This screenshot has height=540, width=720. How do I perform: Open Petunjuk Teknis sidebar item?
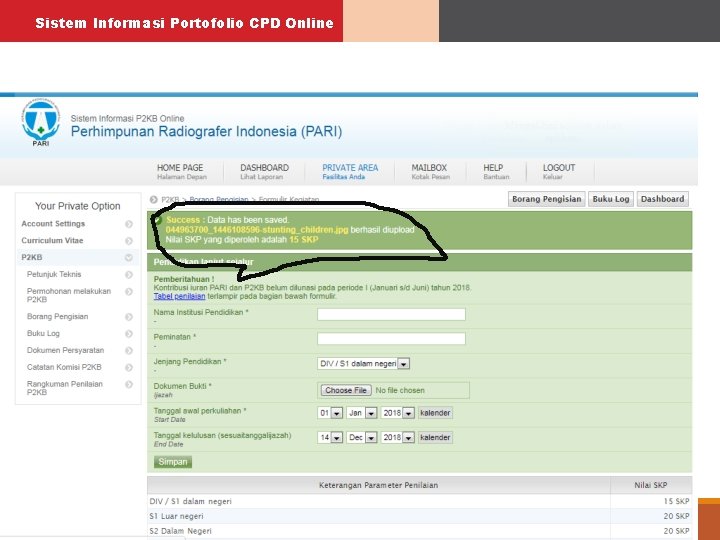click(x=54, y=274)
